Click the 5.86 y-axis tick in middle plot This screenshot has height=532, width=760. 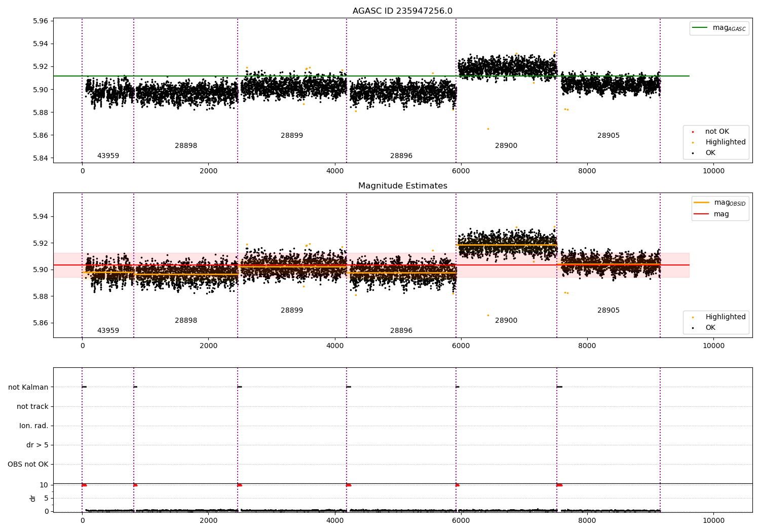(40, 323)
